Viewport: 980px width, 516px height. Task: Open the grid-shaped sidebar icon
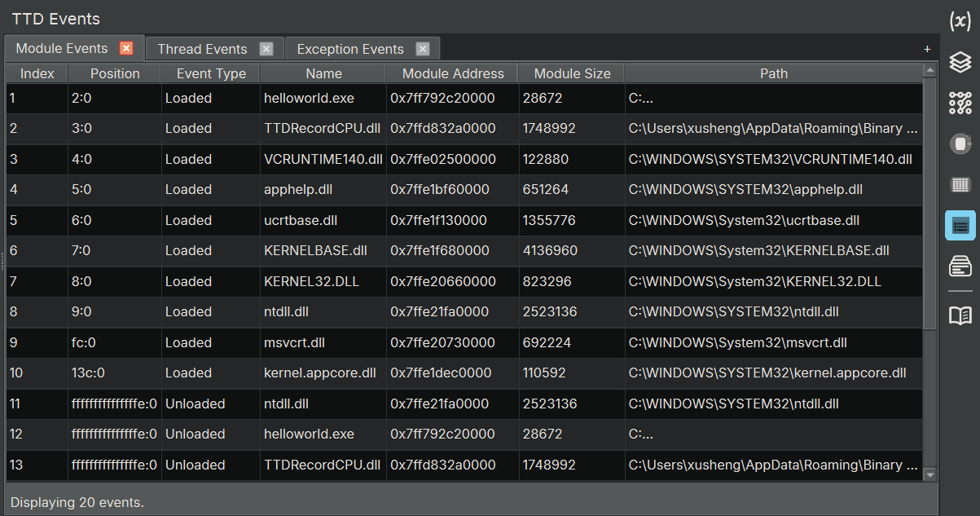coord(960,185)
